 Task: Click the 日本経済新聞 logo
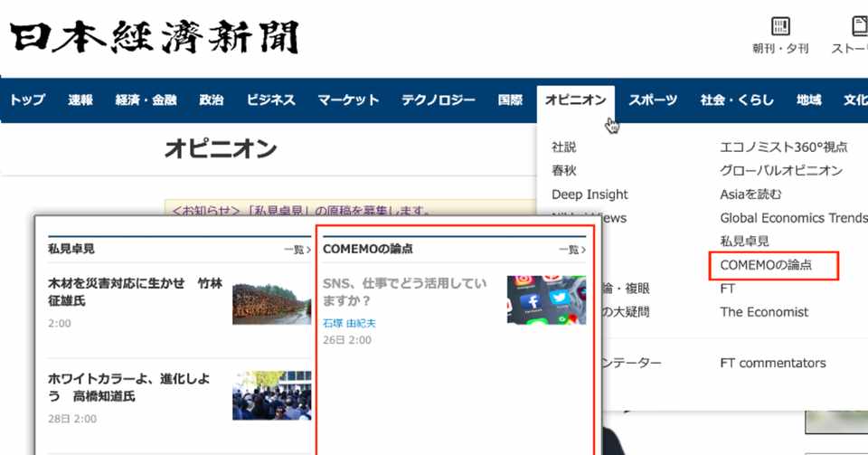click(155, 37)
